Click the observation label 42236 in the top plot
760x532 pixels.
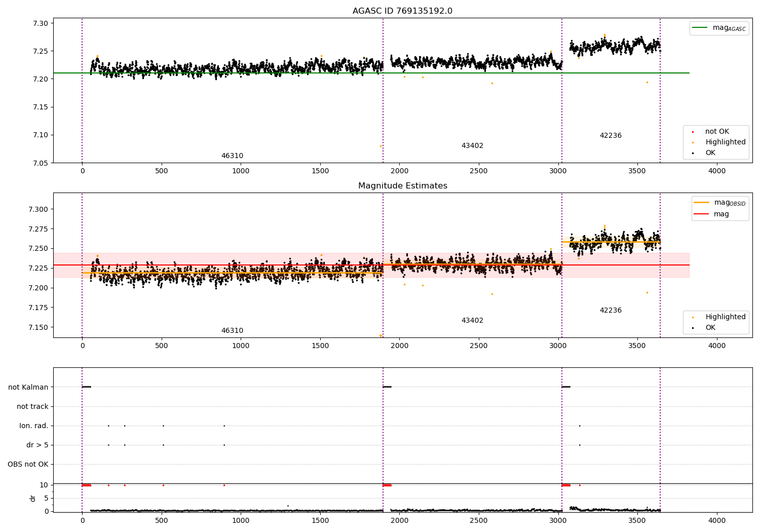coord(611,136)
